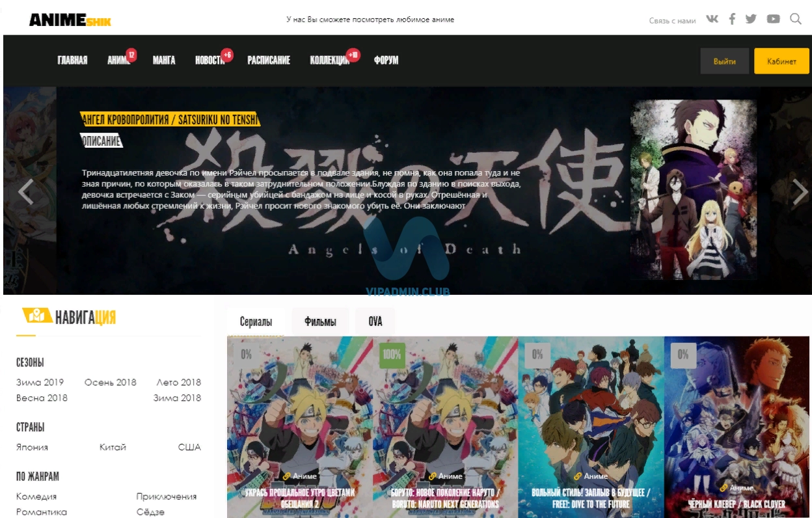Click the green 100% badge on Боруто card

coord(392,355)
